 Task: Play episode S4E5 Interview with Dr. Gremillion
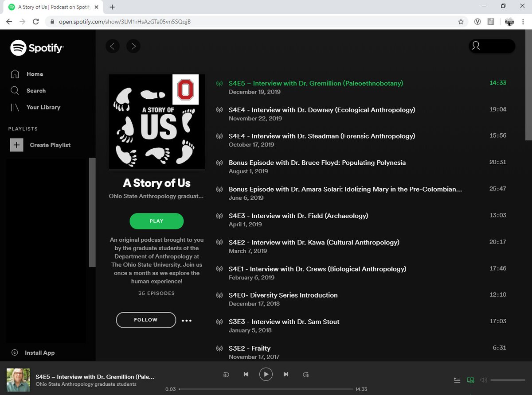click(316, 83)
